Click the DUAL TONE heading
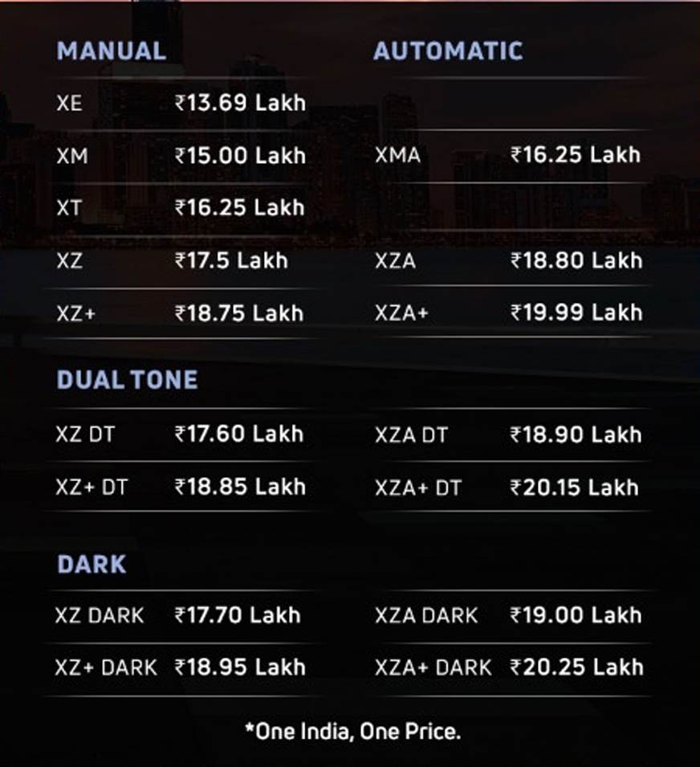The image size is (700, 767). 128,380
